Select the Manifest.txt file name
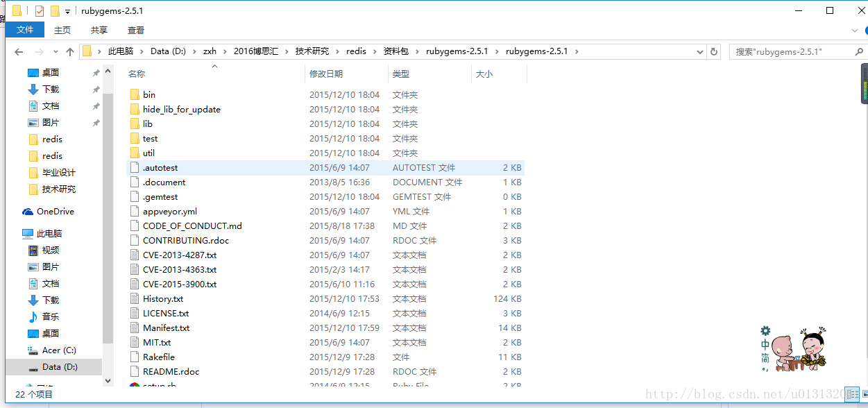 [166, 328]
